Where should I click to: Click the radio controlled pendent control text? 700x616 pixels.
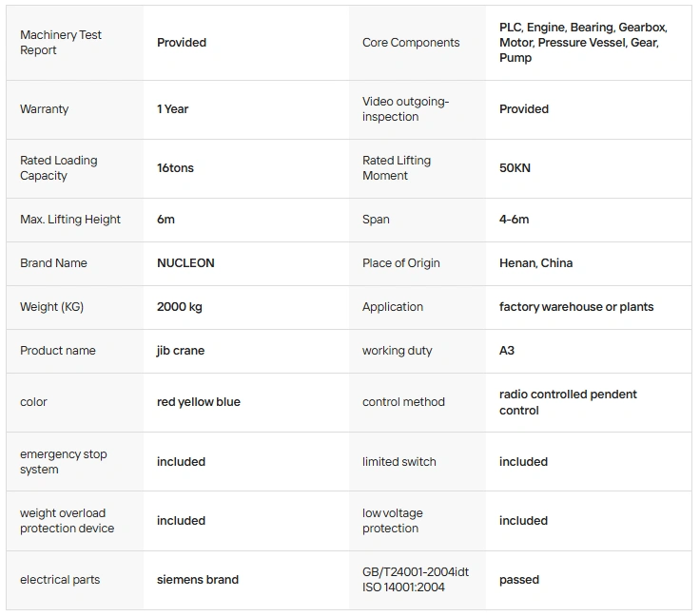[x=568, y=402]
